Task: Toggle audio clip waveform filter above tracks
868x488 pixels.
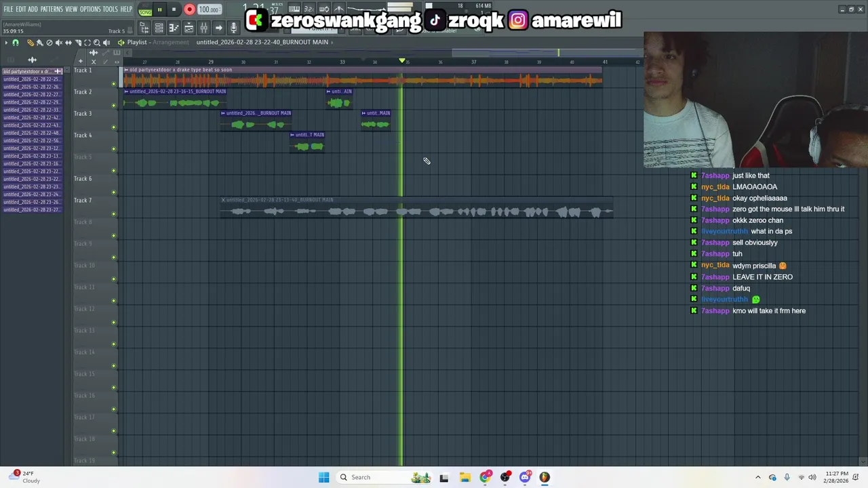Action: (94, 52)
